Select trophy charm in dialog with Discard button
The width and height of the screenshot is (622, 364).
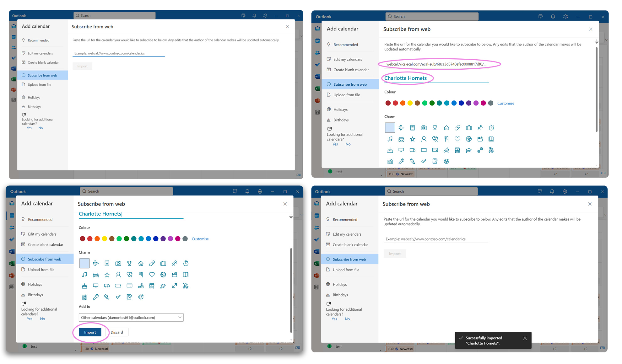(129, 263)
